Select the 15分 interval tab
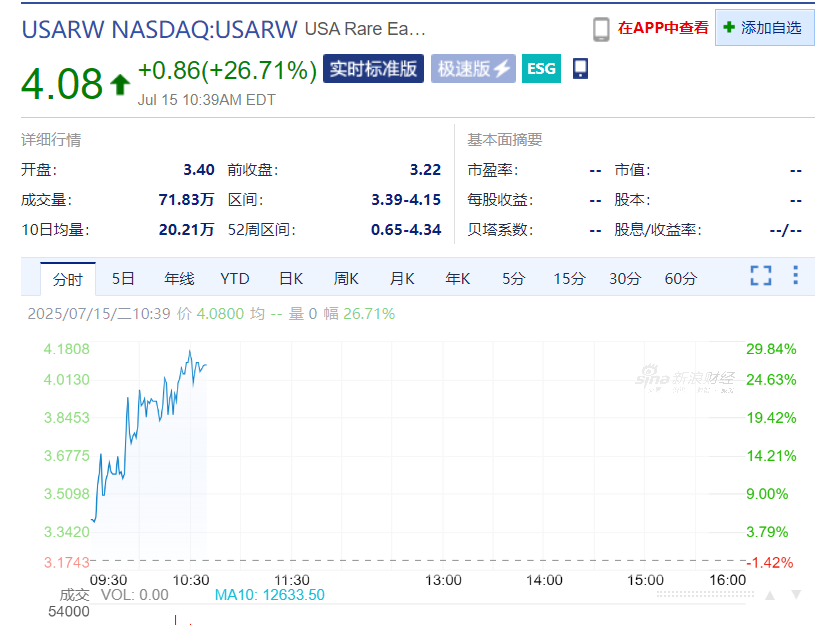This screenshot has width=835, height=625. click(569, 278)
